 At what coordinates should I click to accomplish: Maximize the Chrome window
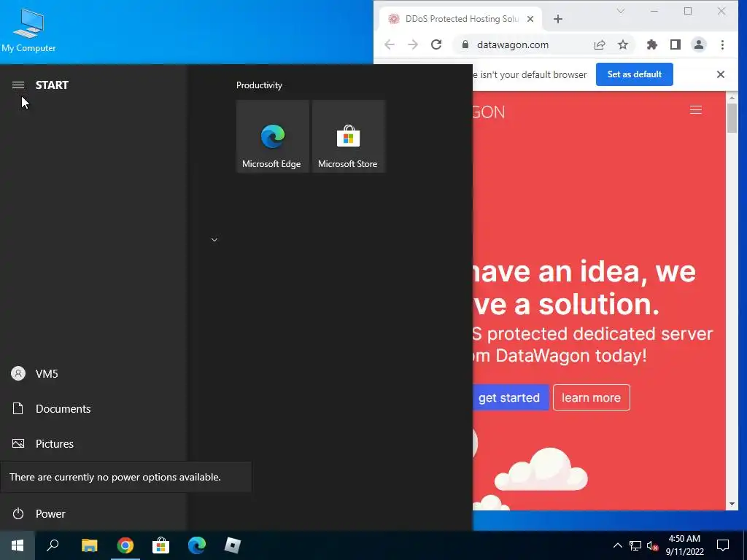point(687,11)
